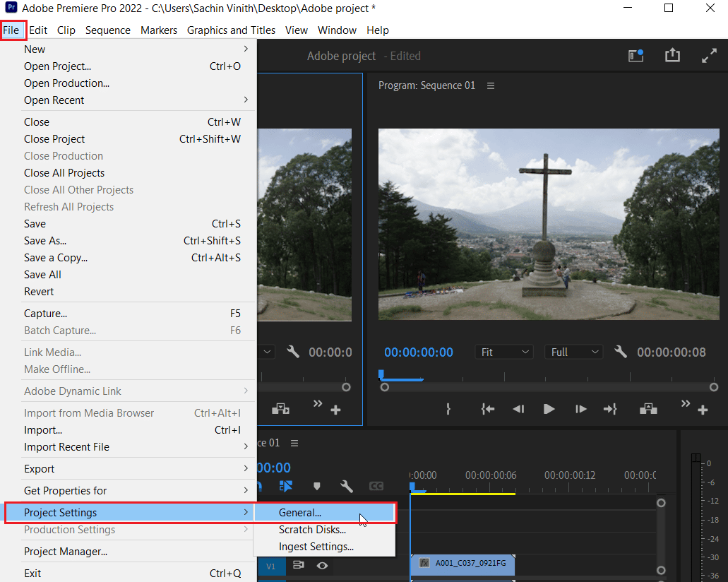728x582 pixels.
Task: Click the Quick Export share icon
Action: click(672, 56)
